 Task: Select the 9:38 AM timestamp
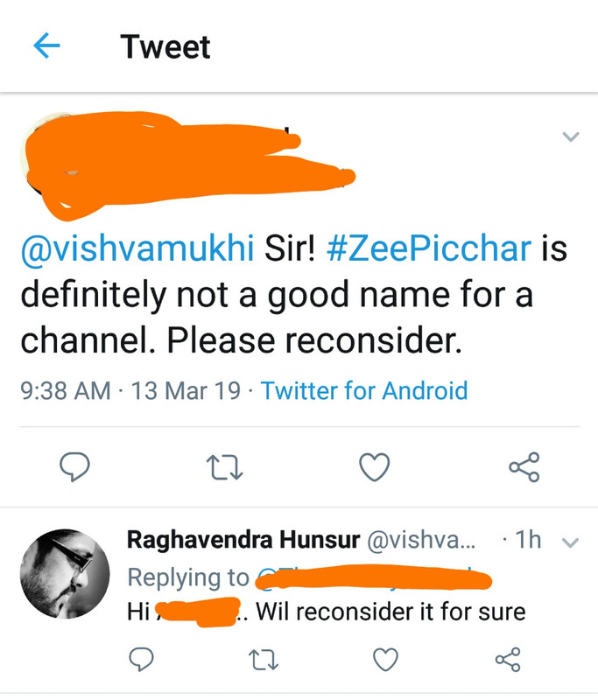(x=65, y=390)
